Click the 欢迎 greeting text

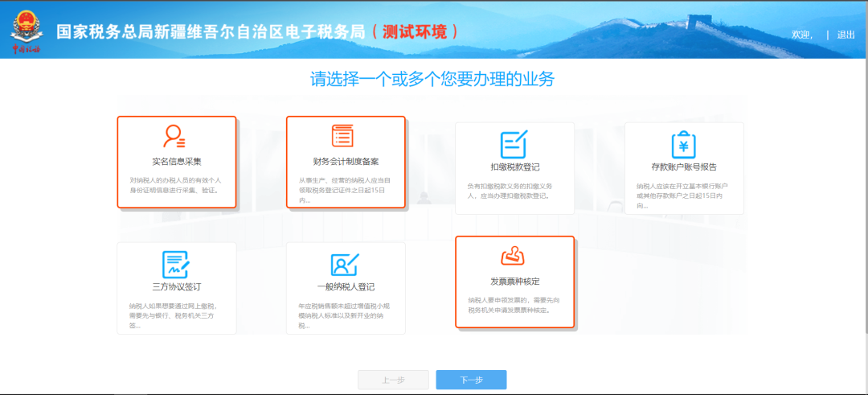802,35
